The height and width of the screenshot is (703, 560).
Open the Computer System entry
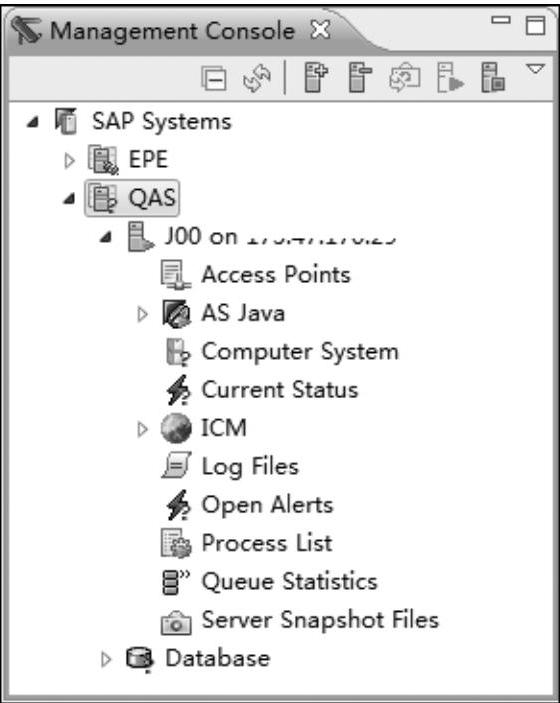300,352
